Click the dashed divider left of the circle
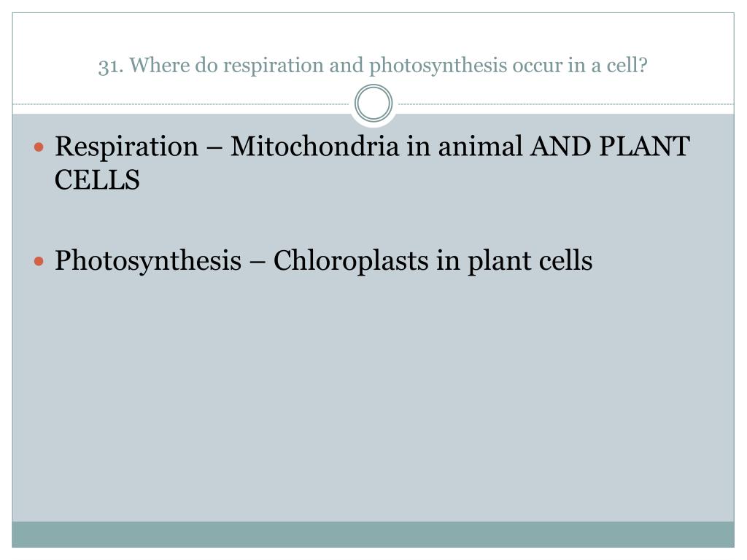The image size is (747, 560). click(x=181, y=104)
